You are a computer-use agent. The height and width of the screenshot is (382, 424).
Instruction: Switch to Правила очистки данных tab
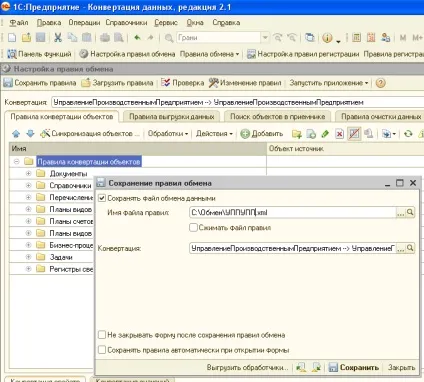click(381, 117)
